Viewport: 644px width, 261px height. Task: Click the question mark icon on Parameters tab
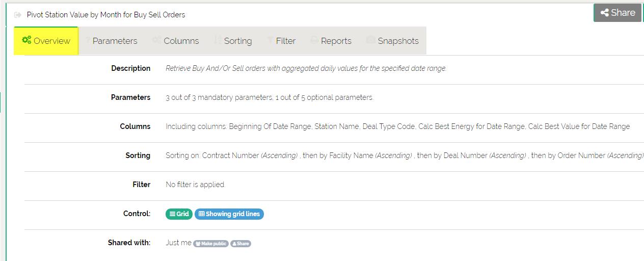[88, 40]
